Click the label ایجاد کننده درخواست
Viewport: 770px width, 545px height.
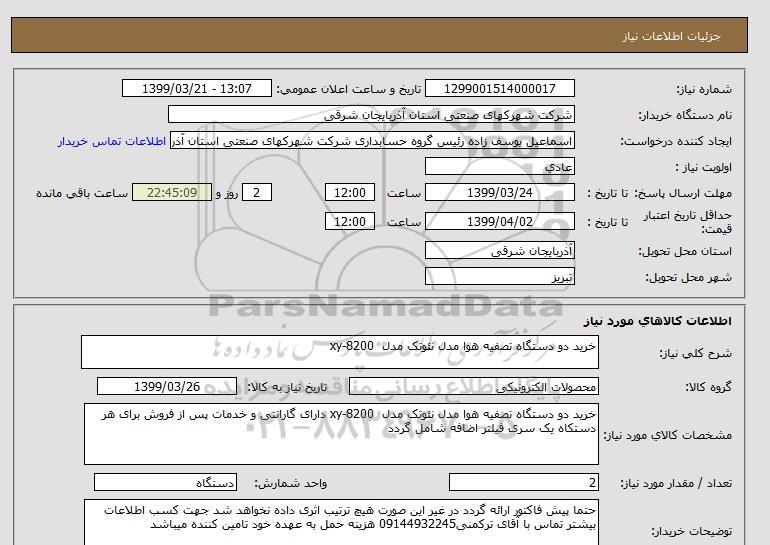tap(676, 141)
